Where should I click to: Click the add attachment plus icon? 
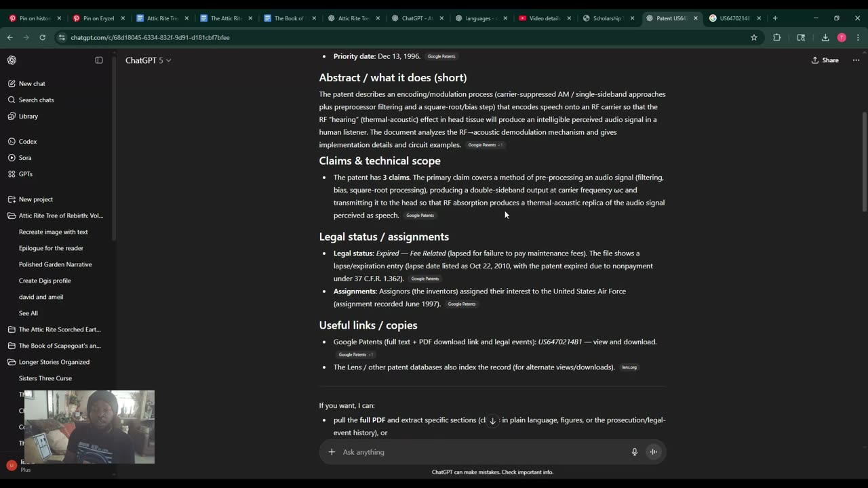332,452
